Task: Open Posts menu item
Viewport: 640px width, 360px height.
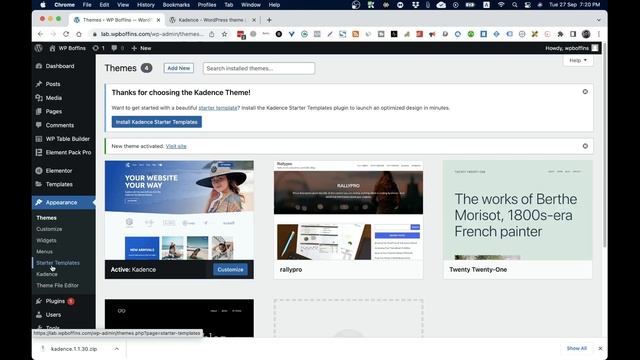Action: pos(53,84)
